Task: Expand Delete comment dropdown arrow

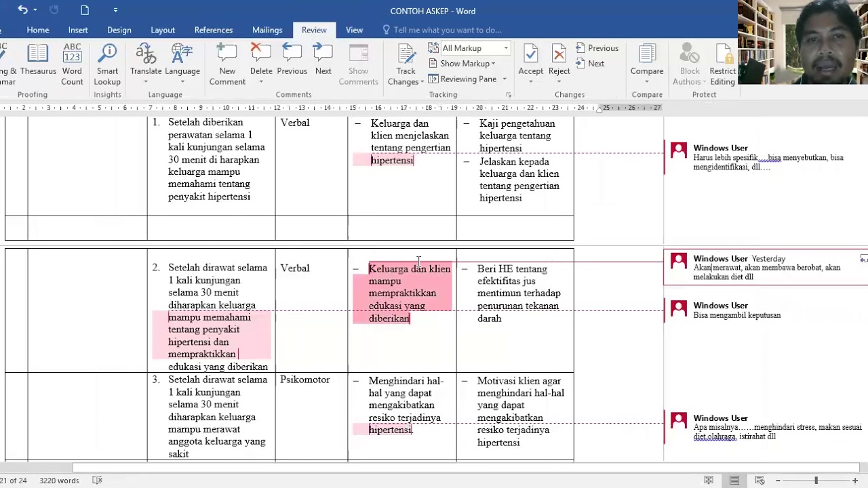Action: pos(260,82)
